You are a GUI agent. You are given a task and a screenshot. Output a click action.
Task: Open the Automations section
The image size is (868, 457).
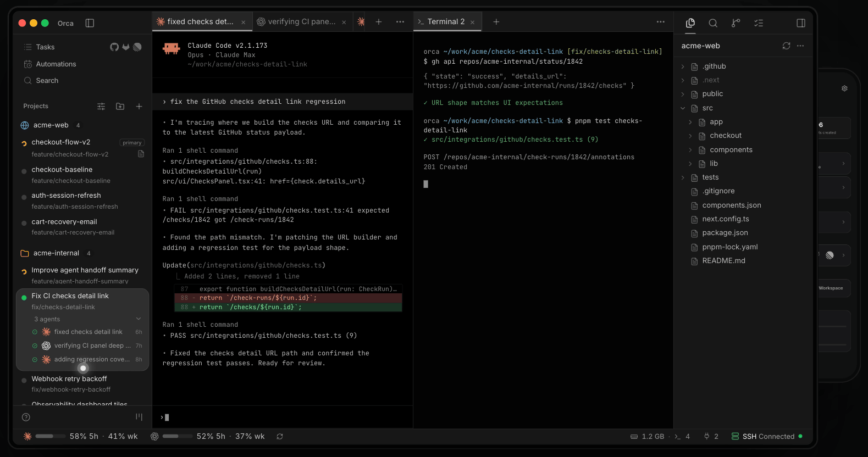pyautogui.click(x=56, y=64)
